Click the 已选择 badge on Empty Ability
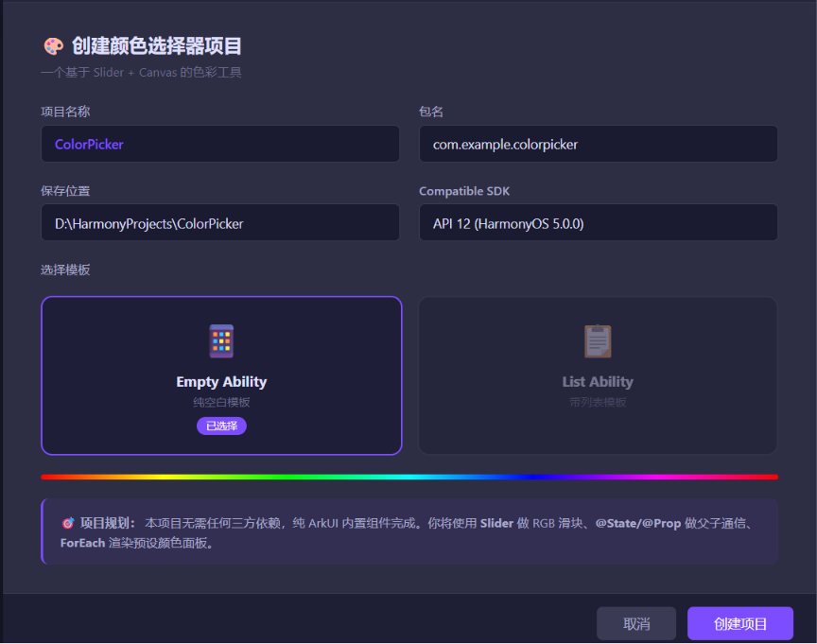Viewport: 817px width, 644px height. coord(221,426)
